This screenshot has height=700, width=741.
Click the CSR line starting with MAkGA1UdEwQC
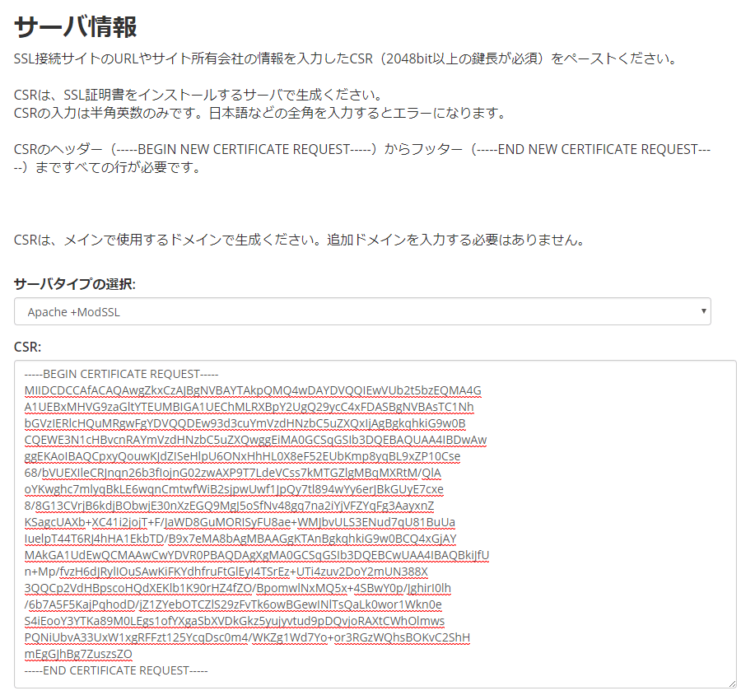click(257, 555)
